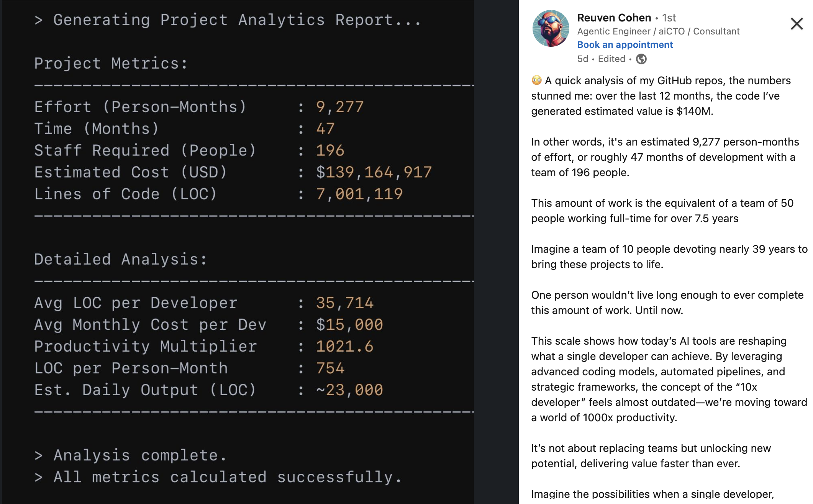813x504 pixels.
Task: Click the flushed face emoji in post
Action: [x=536, y=80]
